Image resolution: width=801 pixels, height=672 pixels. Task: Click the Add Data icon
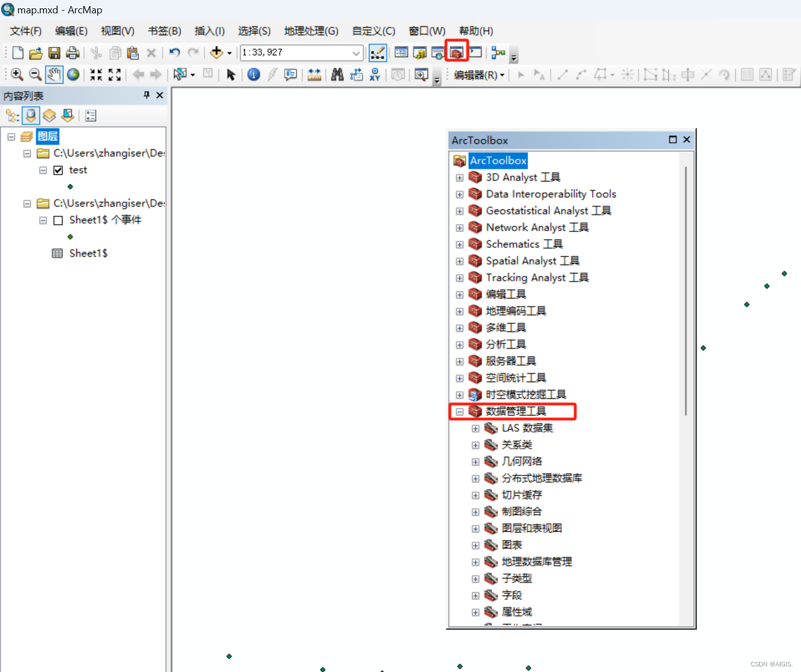pyautogui.click(x=216, y=53)
